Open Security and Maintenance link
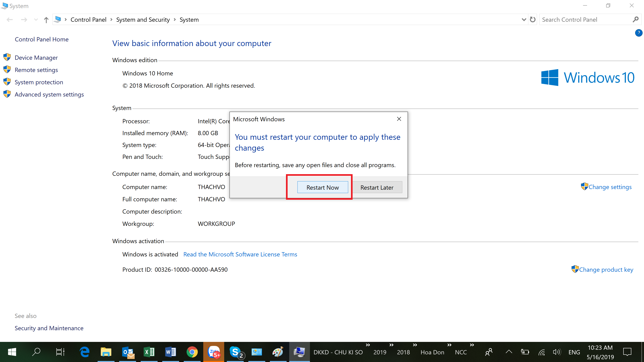This screenshot has height=362, width=644. click(49, 328)
